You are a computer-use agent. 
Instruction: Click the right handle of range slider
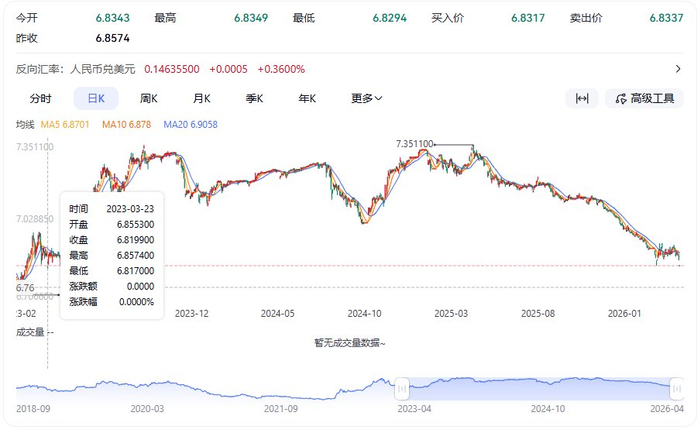tap(677, 388)
